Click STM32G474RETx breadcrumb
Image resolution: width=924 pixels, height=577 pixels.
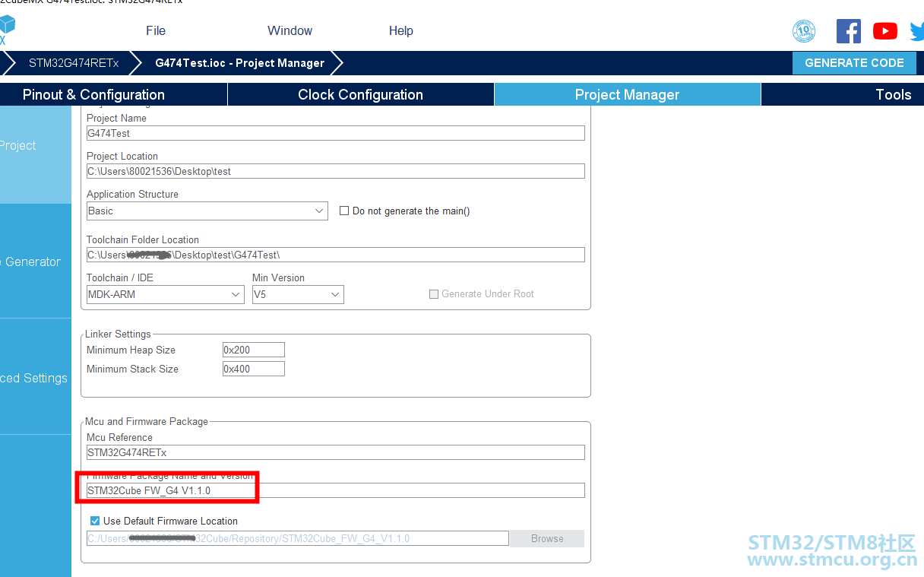tap(74, 63)
